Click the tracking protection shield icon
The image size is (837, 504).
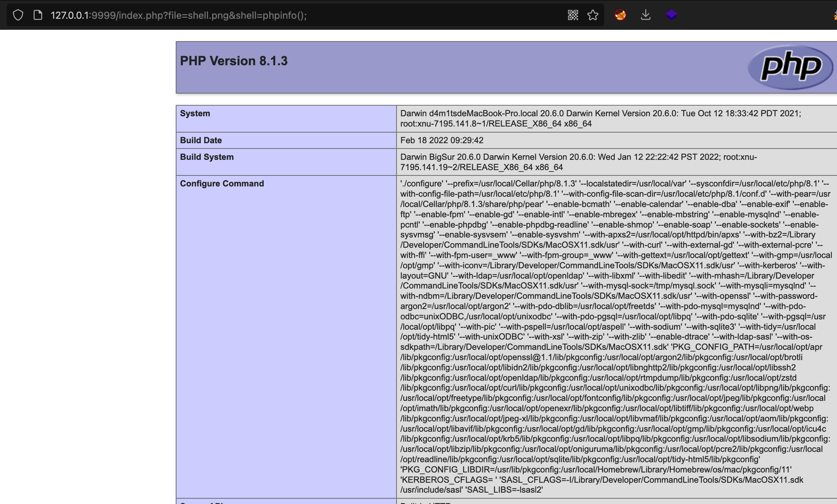coord(18,15)
